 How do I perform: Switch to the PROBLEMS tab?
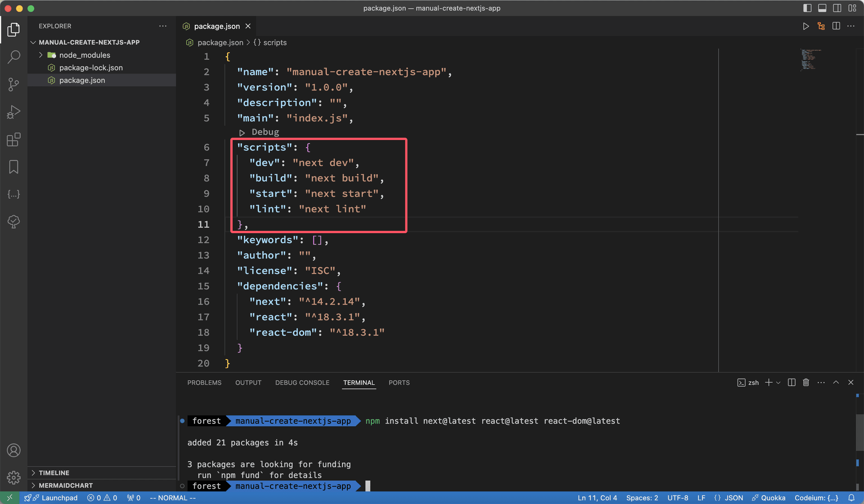click(x=204, y=382)
